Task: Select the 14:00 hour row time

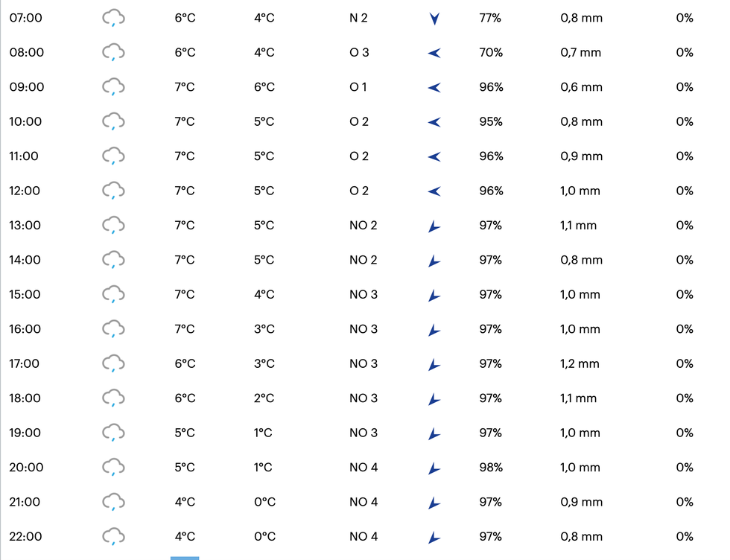Action: 25,260
